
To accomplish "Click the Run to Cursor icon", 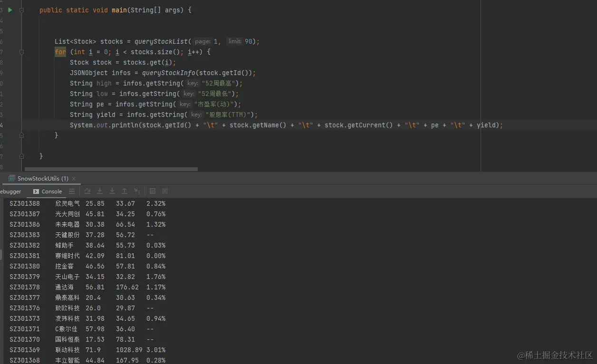I will point(137,191).
